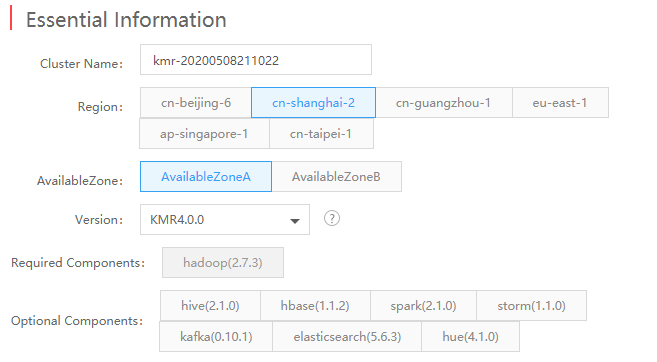
Task: Select AvailableZoneA
Action: (206, 177)
